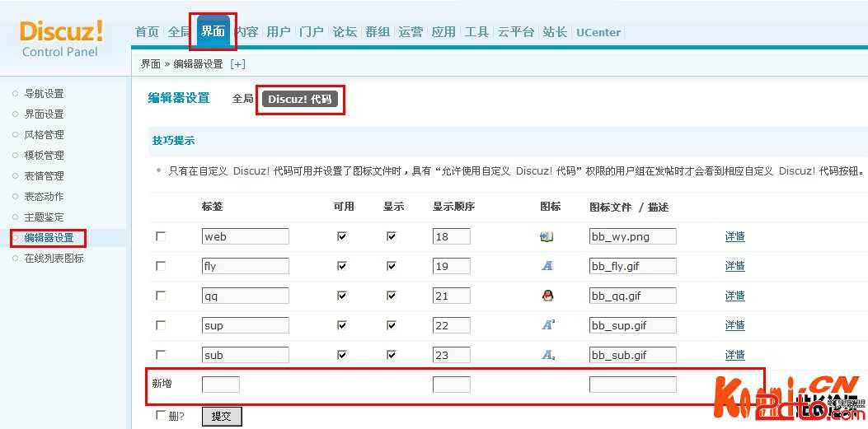868x429 pixels.
Task: Open the 首页 top menu
Action: click(148, 32)
